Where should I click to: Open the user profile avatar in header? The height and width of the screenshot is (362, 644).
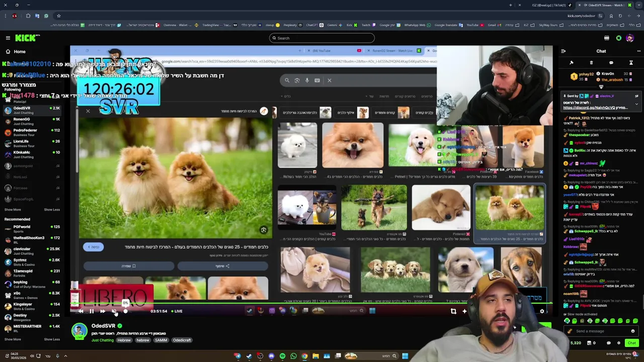(630, 38)
